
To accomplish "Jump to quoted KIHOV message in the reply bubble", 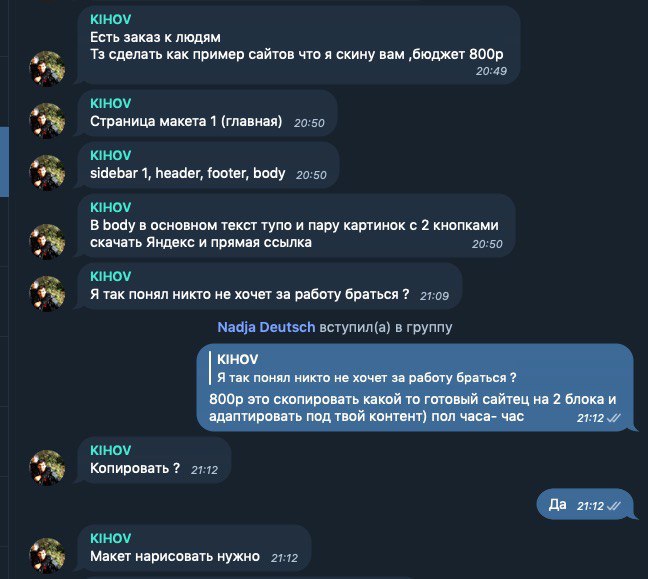I will 364,368.
